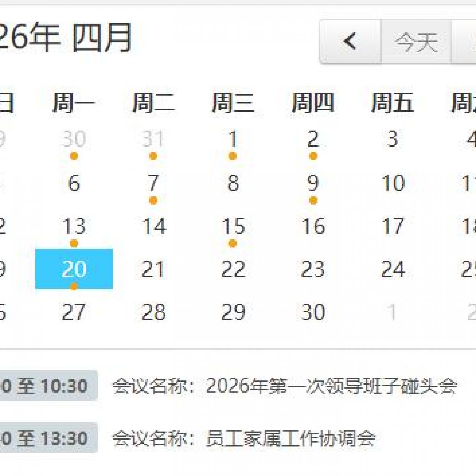Screen dimensions: 476x476
Task: Click the 今天 (Today) button
Action: click(x=416, y=42)
